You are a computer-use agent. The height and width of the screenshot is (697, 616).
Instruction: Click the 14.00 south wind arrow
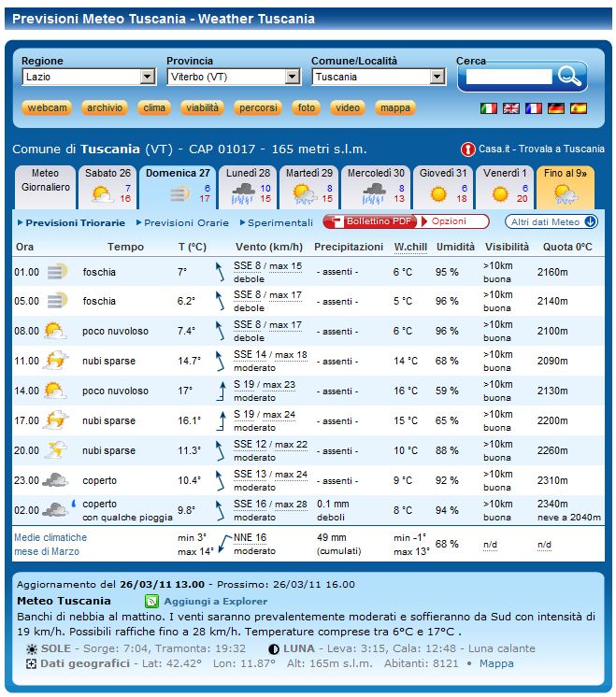click(x=221, y=391)
